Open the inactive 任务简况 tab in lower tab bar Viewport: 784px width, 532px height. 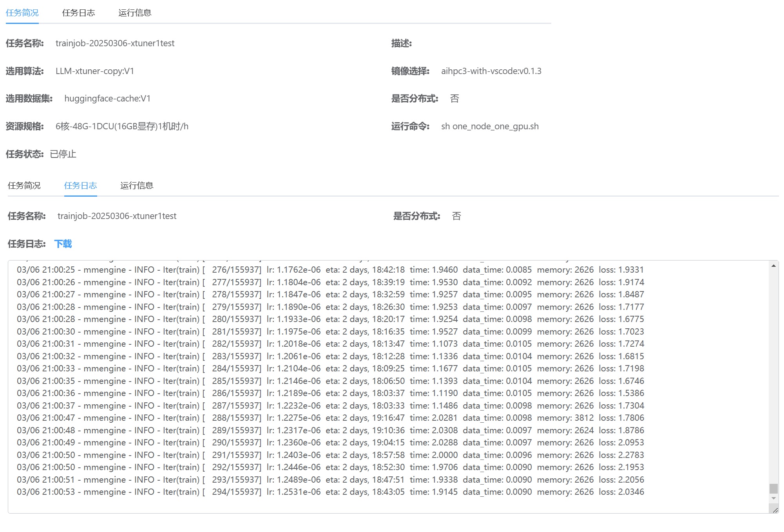[24, 186]
